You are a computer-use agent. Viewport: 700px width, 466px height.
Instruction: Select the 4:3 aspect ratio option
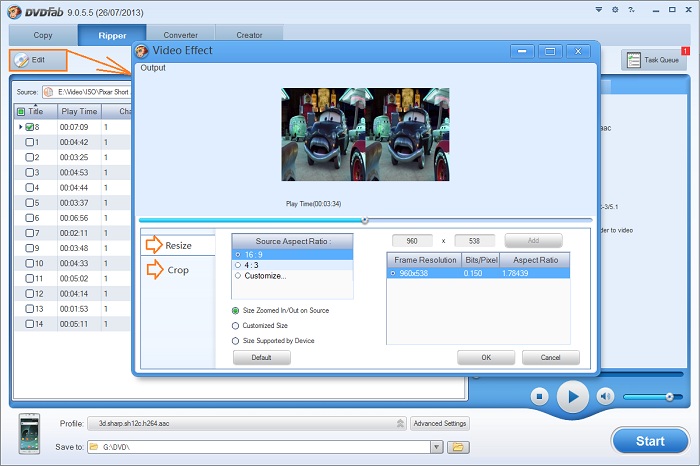pos(292,265)
